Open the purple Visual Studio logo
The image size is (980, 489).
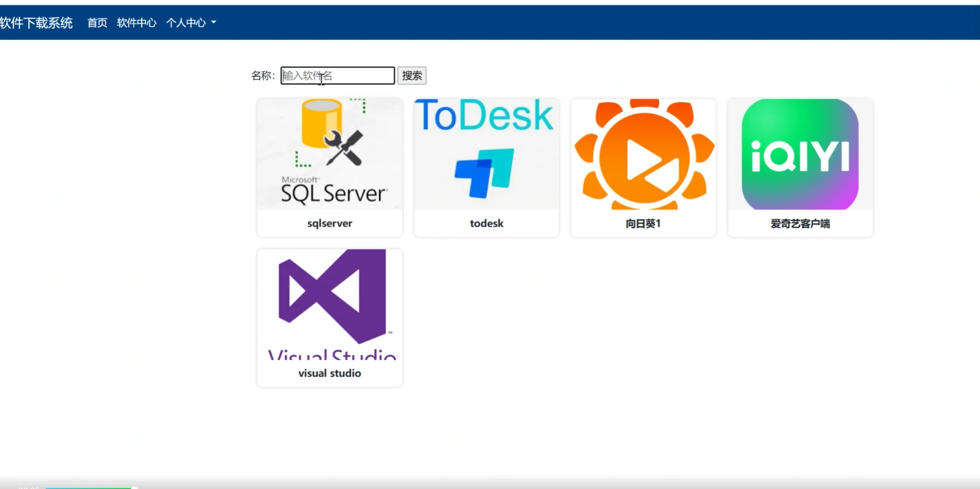pos(330,304)
